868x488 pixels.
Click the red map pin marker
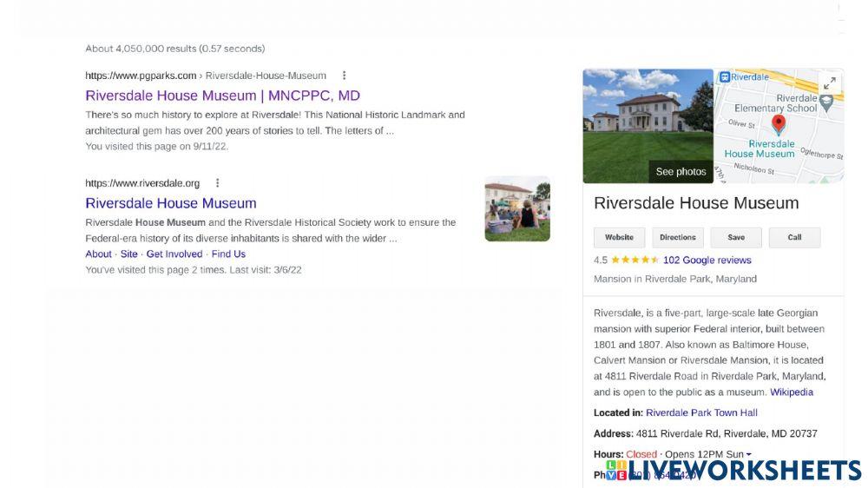779,124
